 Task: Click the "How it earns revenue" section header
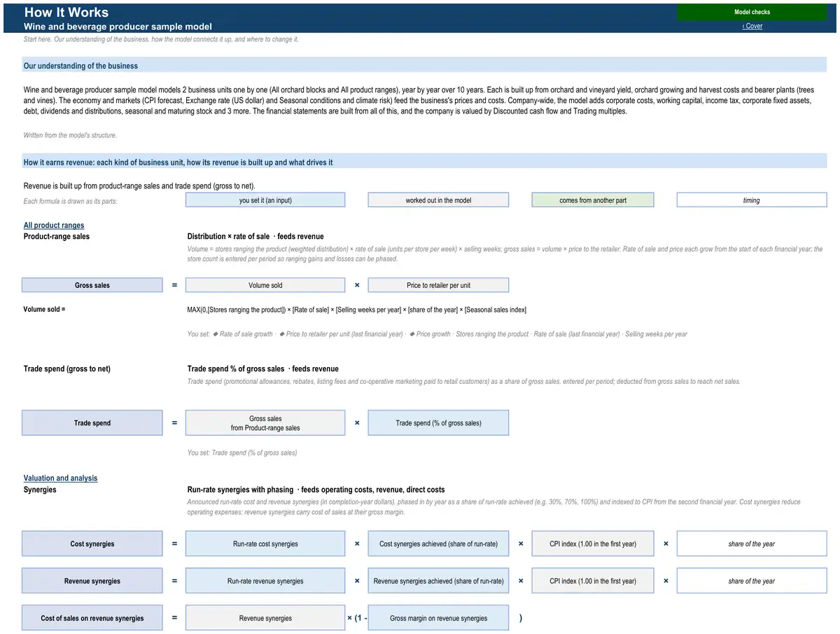coord(424,163)
